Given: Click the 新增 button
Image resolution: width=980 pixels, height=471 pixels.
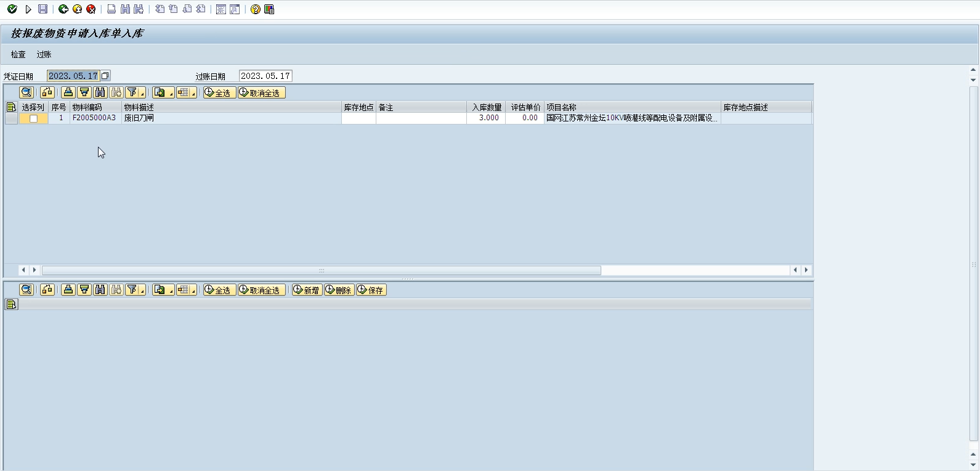Looking at the screenshot, I should [307, 290].
